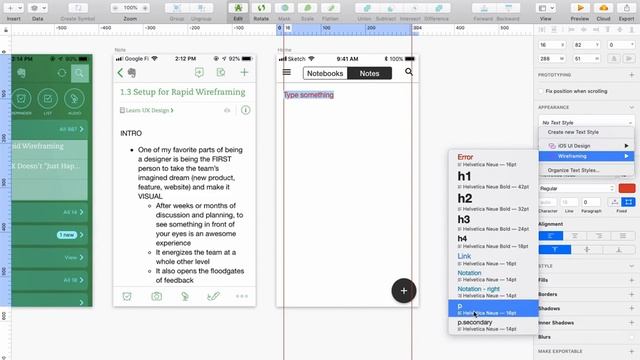Click the Width size field

pyautogui.click(x=552, y=59)
